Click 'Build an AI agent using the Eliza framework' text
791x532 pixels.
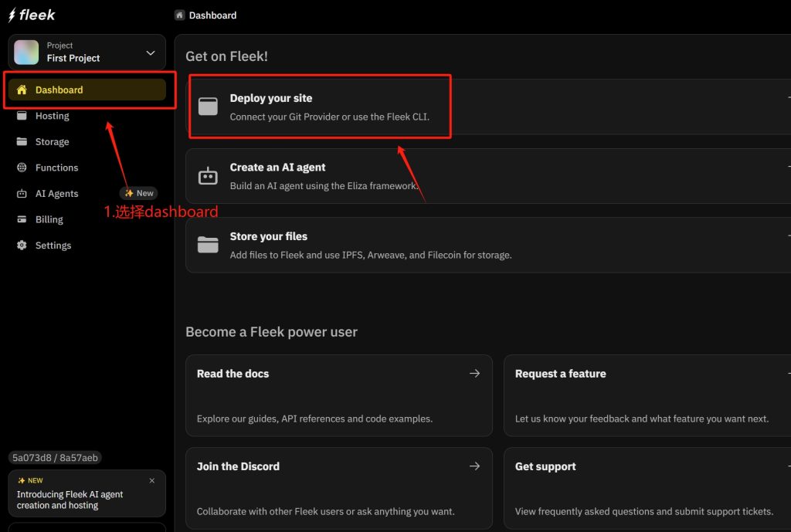[x=324, y=185]
